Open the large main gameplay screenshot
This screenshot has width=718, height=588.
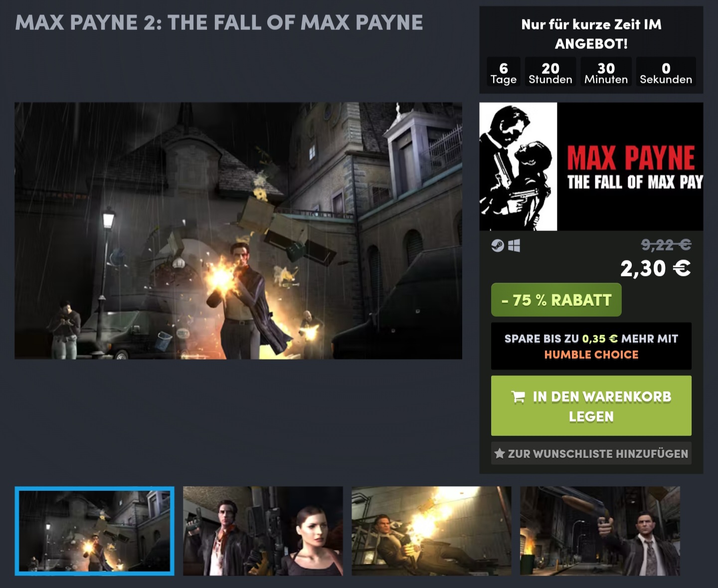238,231
